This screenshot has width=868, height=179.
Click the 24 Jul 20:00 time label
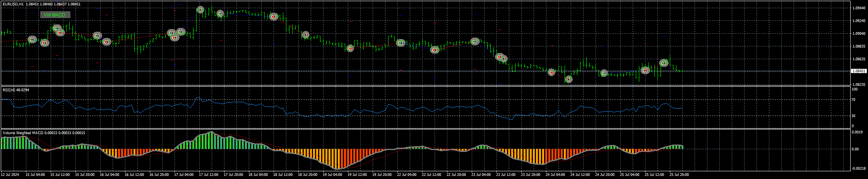click(x=605, y=175)
